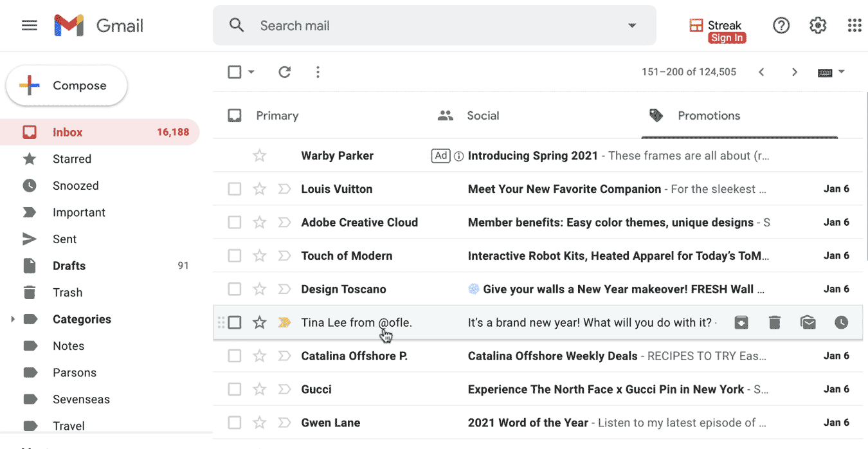
Task: Open the Inbox folder
Action: point(100,133)
